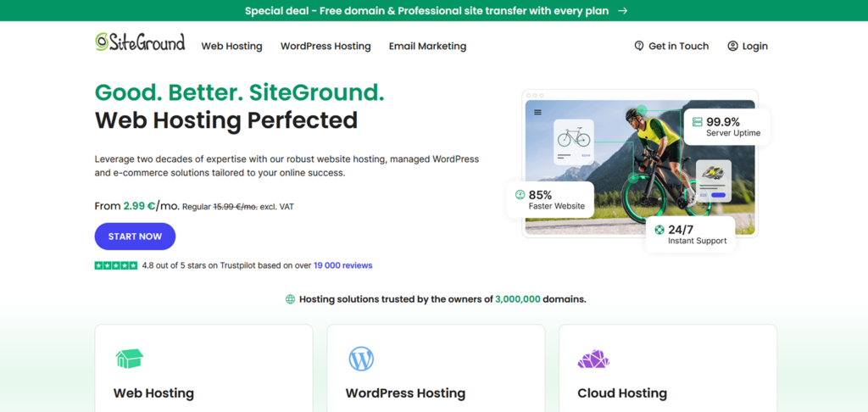The image size is (868, 412).
Task: Click the 24/7 Instant Support badge
Action: click(690, 234)
